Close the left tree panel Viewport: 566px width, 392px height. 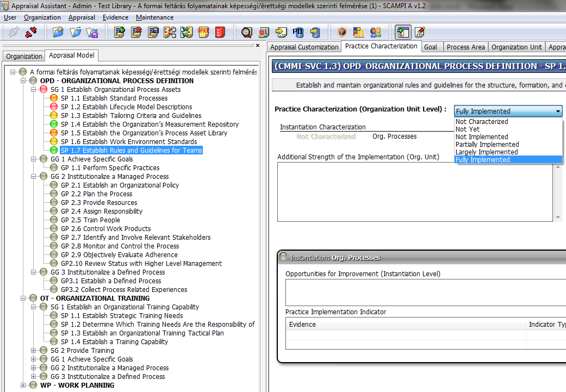pos(258,46)
